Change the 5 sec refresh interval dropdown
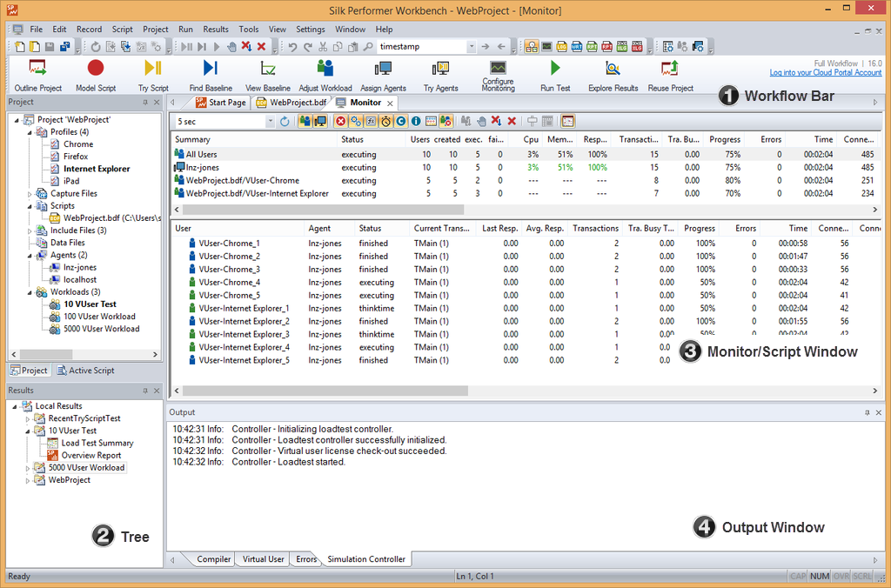The height and width of the screenshot is (588, 891). click(271, 119)
